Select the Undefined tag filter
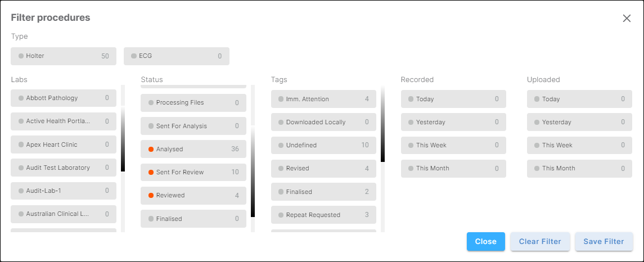Image resolution: width=644 pixels, height=262 pixels. (323, 145)
